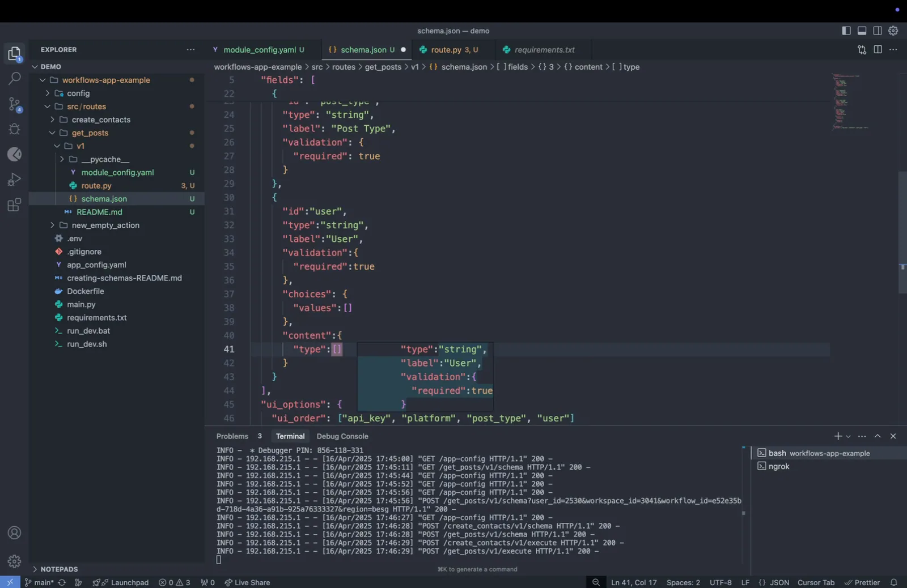Click the editor vertical scrollbar
907x588 pixels.
[902, 232]
